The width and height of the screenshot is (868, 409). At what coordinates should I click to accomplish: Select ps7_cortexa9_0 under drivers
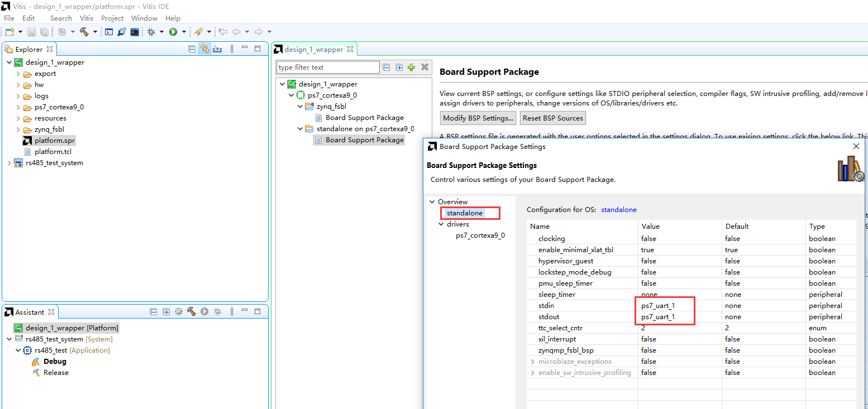(480, 235)
